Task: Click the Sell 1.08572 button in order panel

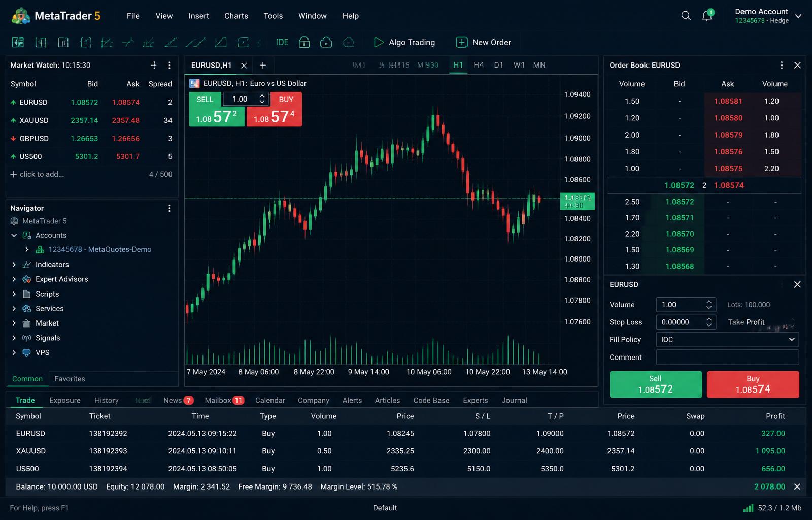Action: point(656,384)
